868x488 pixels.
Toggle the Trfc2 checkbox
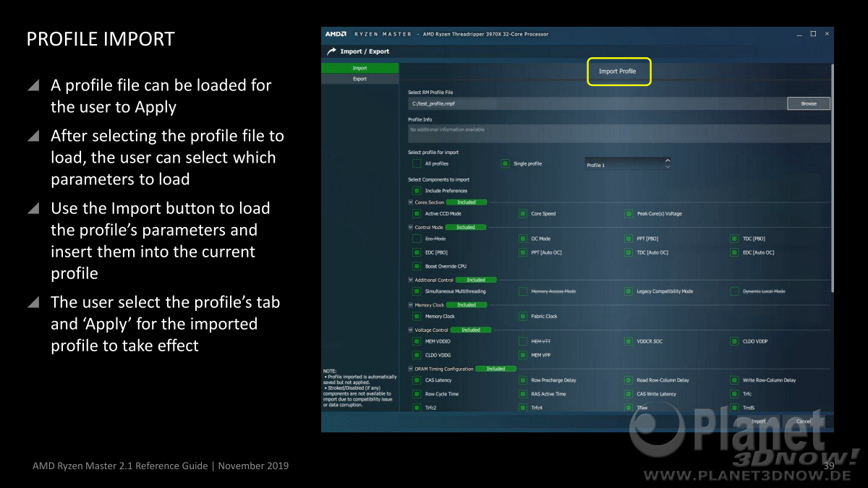point(417,408)
